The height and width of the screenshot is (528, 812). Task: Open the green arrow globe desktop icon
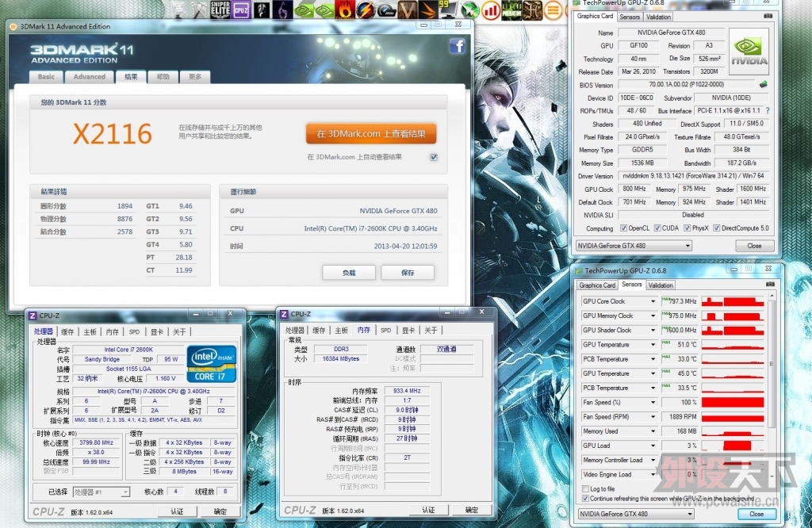coord(469,10)
